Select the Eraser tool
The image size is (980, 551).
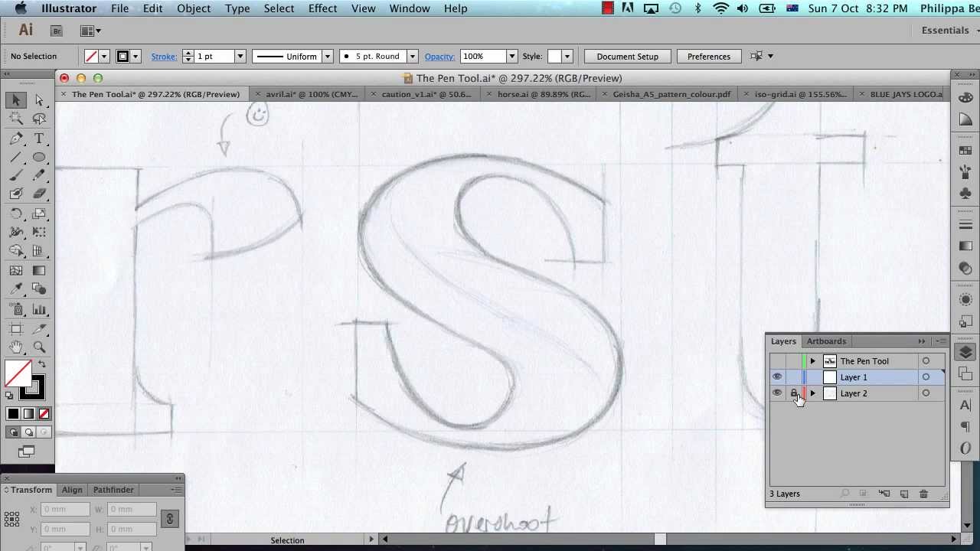click(39, 194)
